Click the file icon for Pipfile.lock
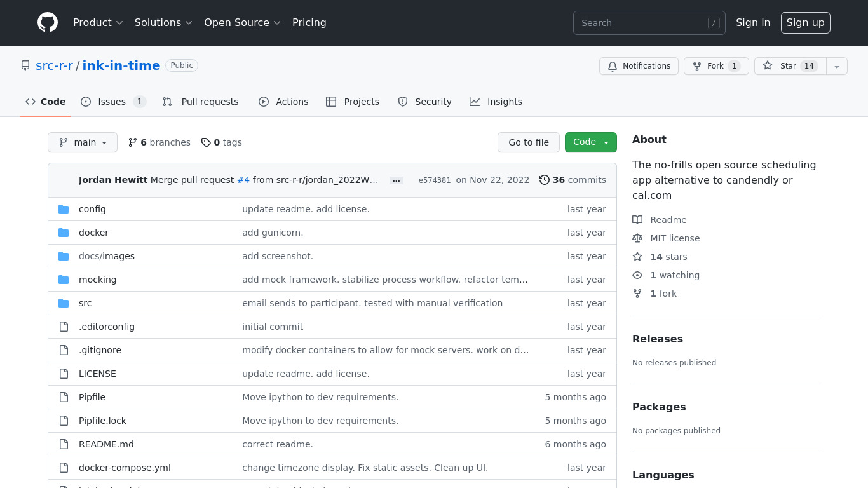 (64, 421)
